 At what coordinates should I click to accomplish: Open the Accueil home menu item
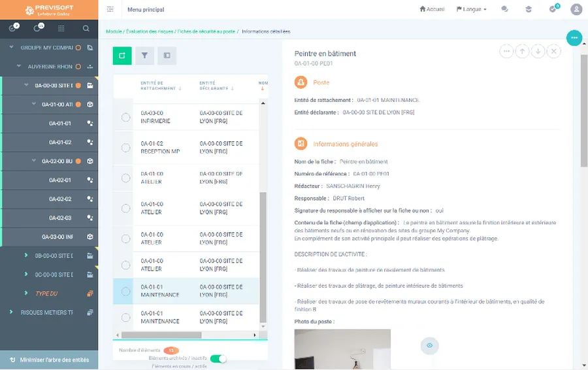[x=432, y=9]
